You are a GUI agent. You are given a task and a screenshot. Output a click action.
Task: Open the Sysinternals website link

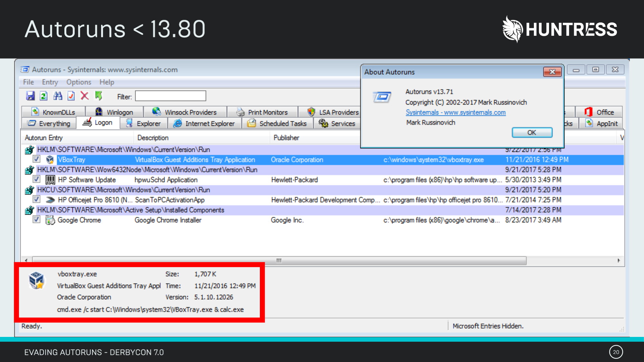[455, 112]
